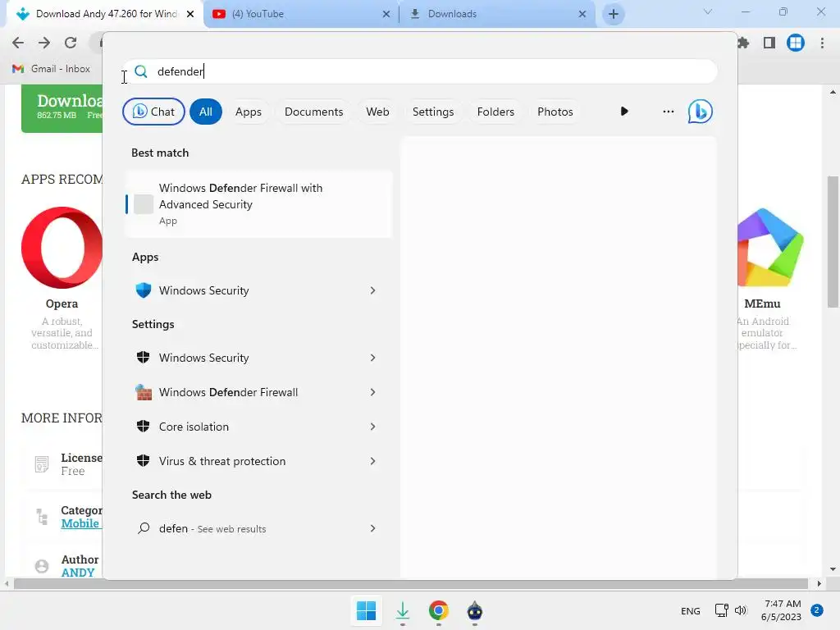Image resolution: width=840 pixels, height=630 pixels.
Task: Click the volume icon in system tray
Action: [x=741, y=610]
